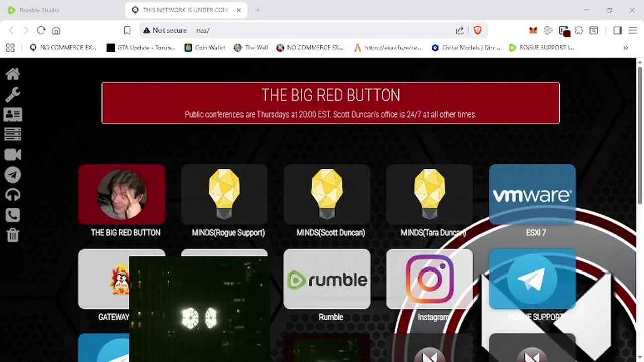The height and width of the screenshot is (362, 644).
Task: Open the VMware ESXi 7 tile
Action: coord(532,194)
